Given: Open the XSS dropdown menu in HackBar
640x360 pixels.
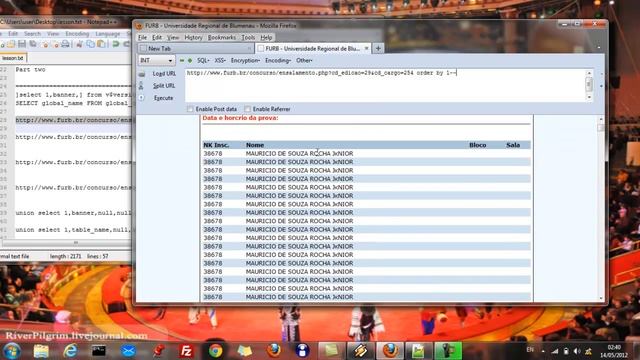Looking at the screenshot, I should tap(220, 60).
